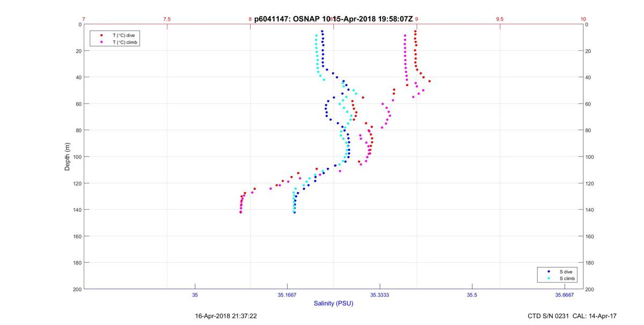
Task: Click the magenta marker in the temperature legend
Action: point(101,42)
